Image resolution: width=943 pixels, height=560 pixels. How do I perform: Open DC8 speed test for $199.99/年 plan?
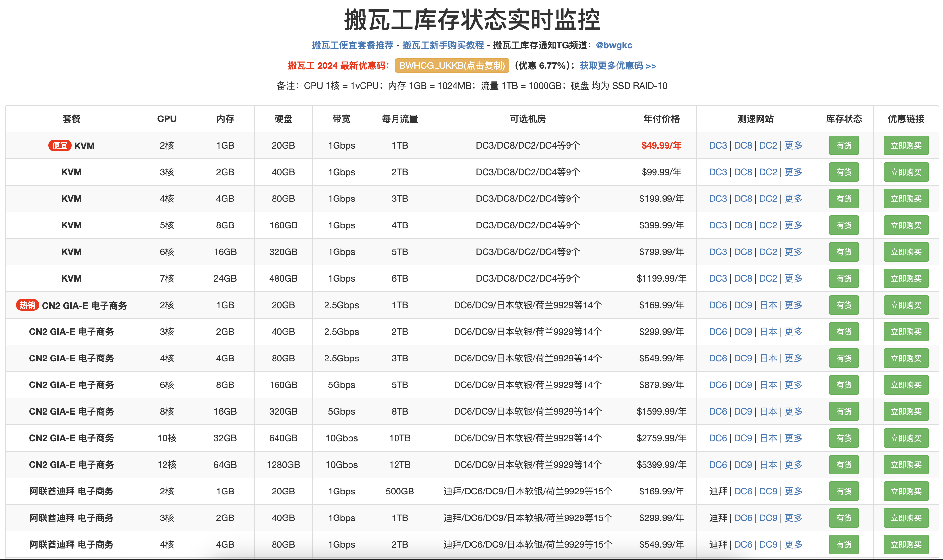743,199
